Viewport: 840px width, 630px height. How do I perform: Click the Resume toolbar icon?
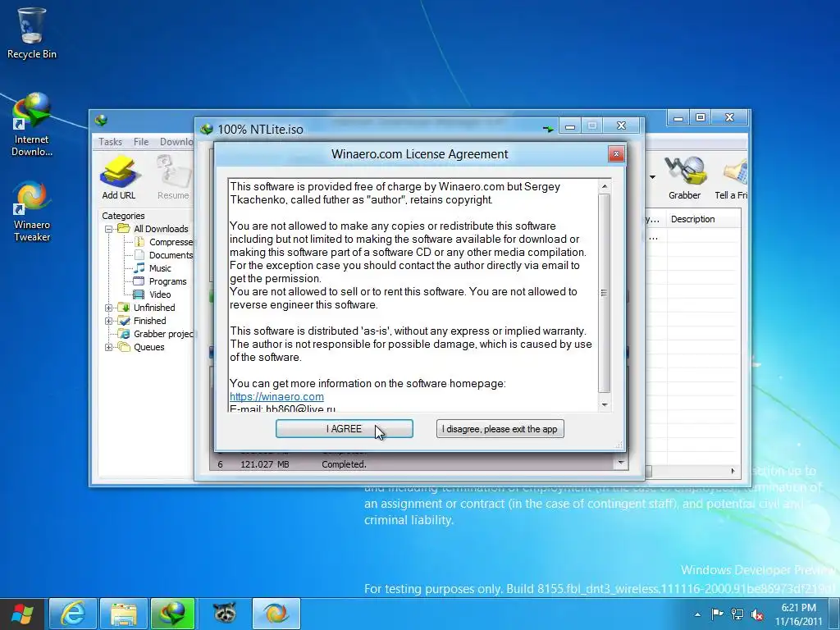coord(173,177)
